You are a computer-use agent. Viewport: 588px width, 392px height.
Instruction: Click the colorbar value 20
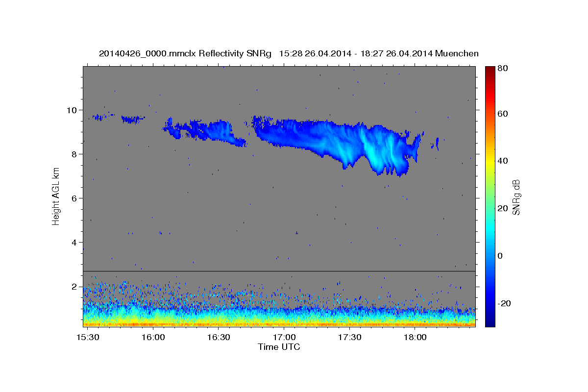pyautogui.click(x=504, y=208)
